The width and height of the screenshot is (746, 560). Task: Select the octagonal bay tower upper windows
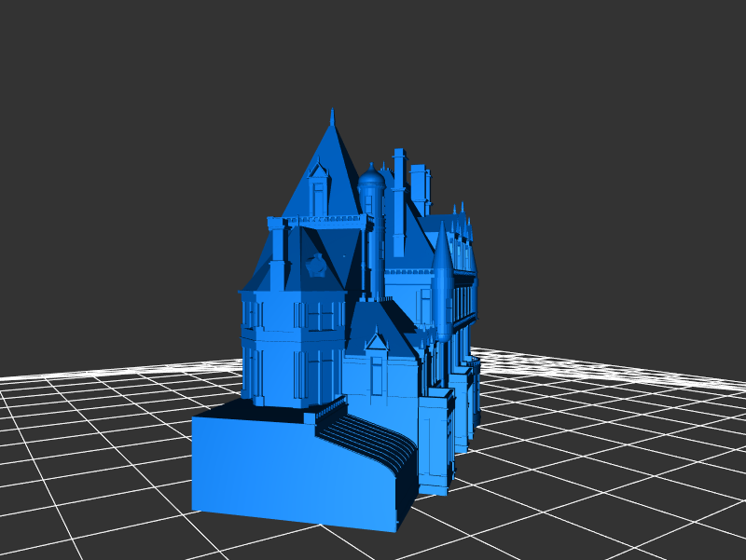(320, 316)
